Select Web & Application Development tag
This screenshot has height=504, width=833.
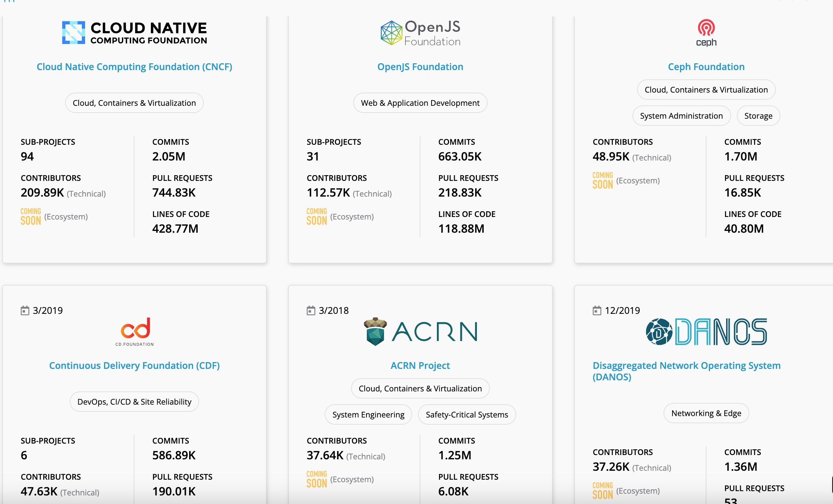coord(420,103)
